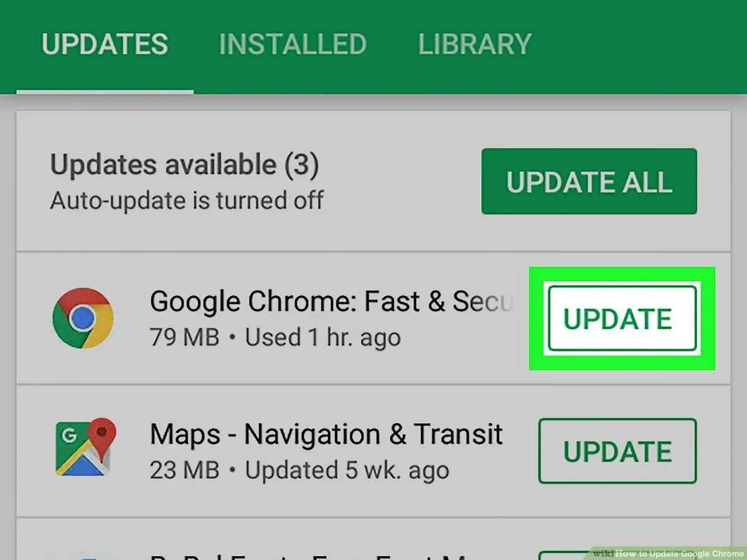Tap the 79 MB Used 1 hr. ago line
747x560 pixels.
[x=275, y=338]
